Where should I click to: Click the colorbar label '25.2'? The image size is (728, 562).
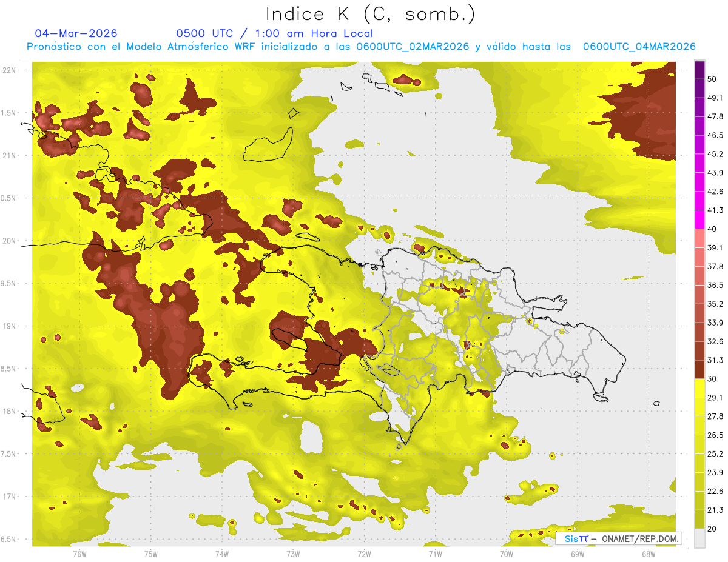click(715, 454)
